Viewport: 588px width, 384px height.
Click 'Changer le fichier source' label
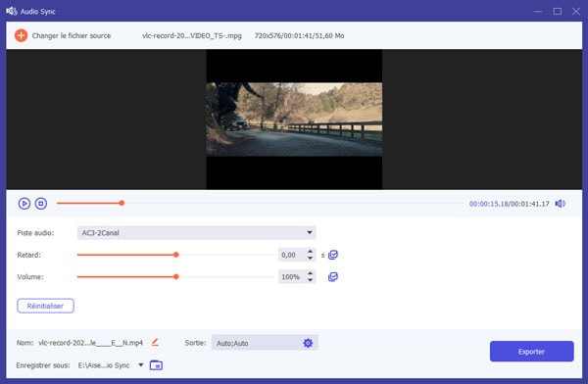pyautogui.click(x=72, y=35)
